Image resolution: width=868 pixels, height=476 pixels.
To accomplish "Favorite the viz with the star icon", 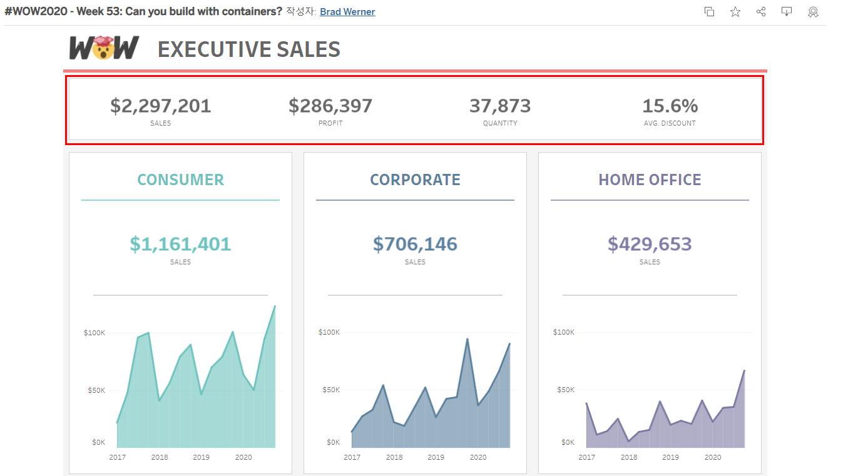I will (x=735, y=11).
